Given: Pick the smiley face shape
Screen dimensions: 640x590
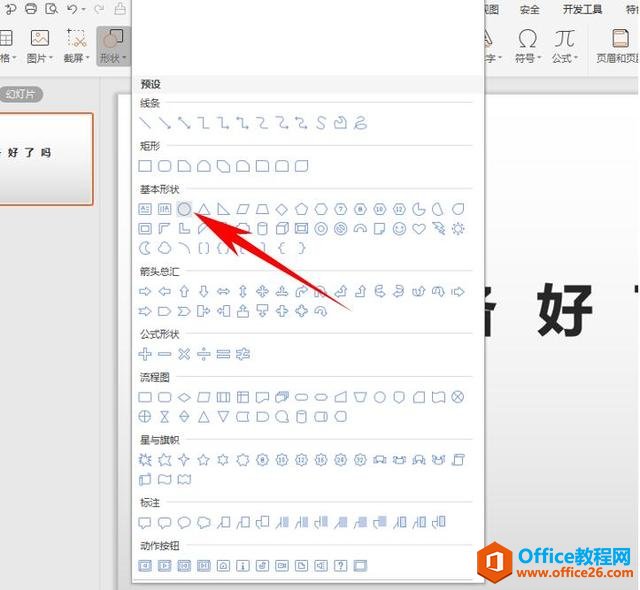Looking at the screenshot, I should [400, 229].
